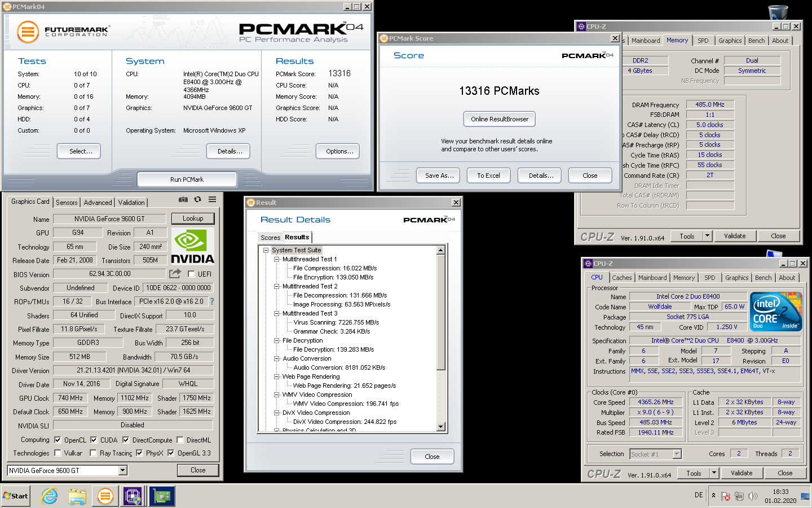Open Internet Explorer from the taskbar
This screenshot has width=812, height=508.
(x=50, y=496)
